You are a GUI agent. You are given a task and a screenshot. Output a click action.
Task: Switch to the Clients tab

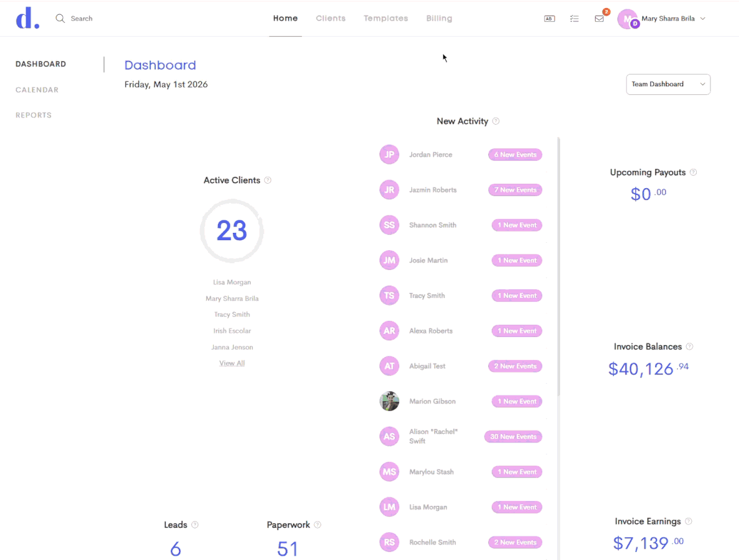click(x=330, y=19)
